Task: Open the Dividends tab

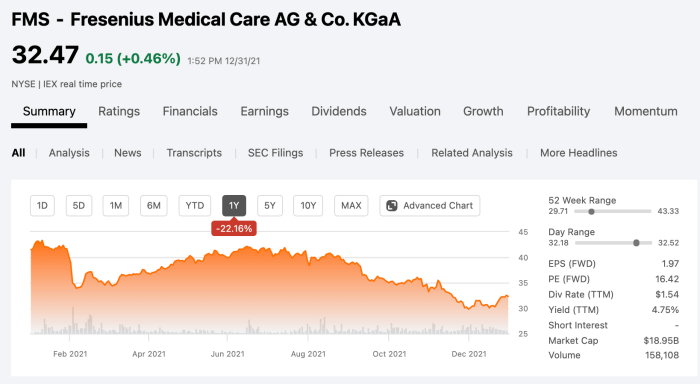Action: point(339,111)
